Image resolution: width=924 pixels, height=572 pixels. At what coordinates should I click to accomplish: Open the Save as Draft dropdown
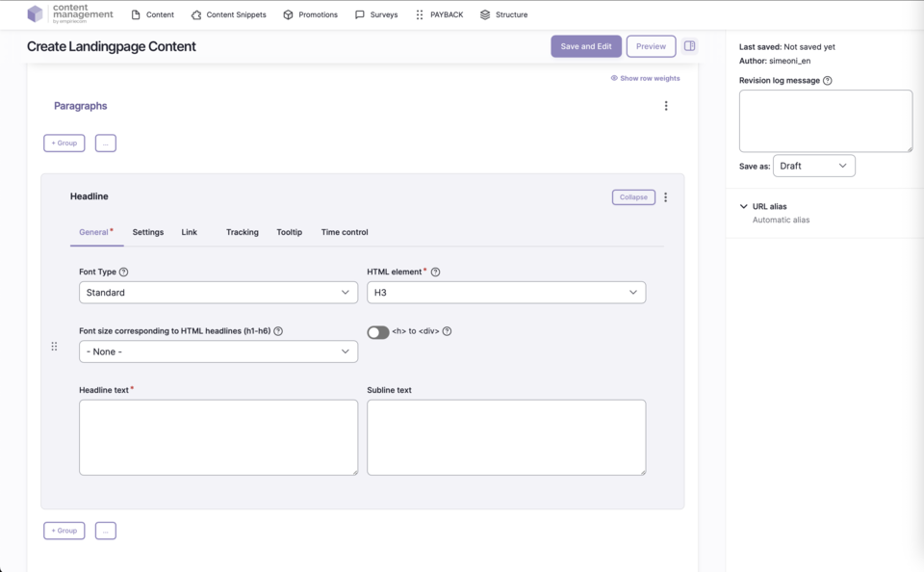coord(813,166)
